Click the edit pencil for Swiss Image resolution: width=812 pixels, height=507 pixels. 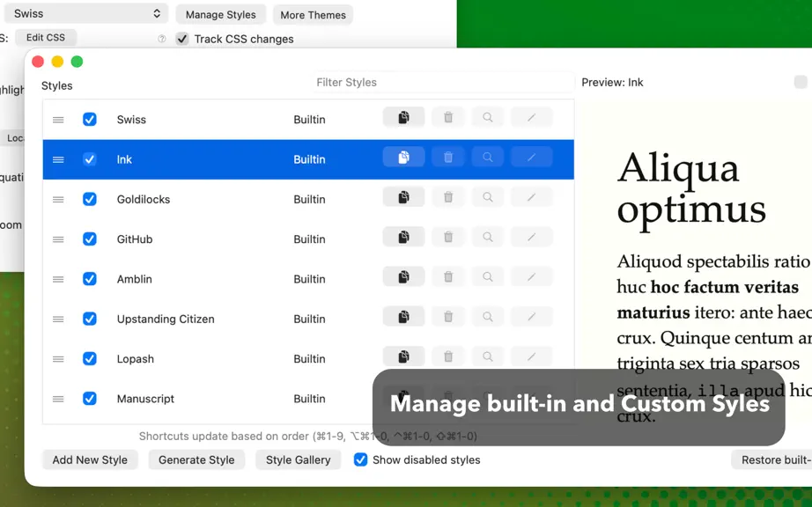click(x=531, y=117)
